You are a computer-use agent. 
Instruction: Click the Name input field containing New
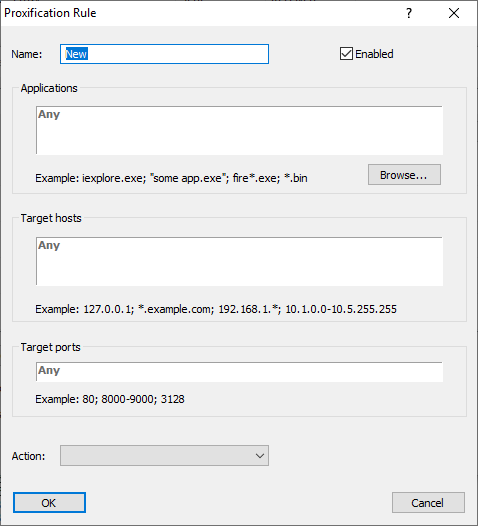click(x=164, y=54)
